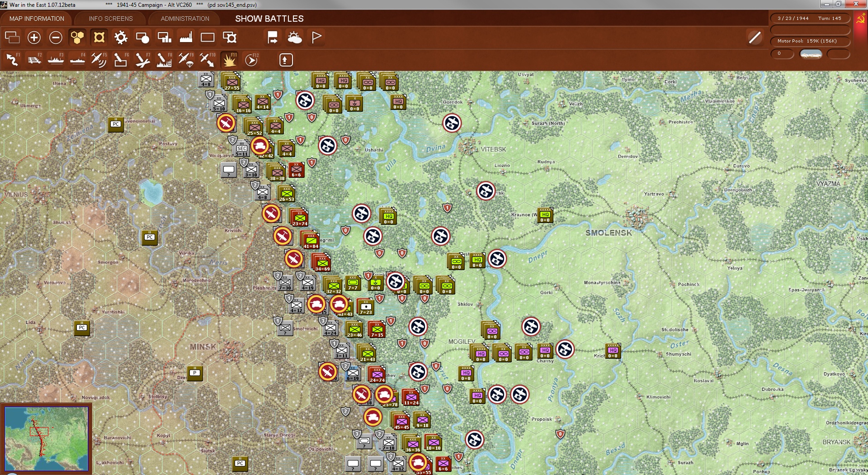Click the rectangle-with-frame toolbar icon
This screenshot has width=868, height=475.
point(230,37)
